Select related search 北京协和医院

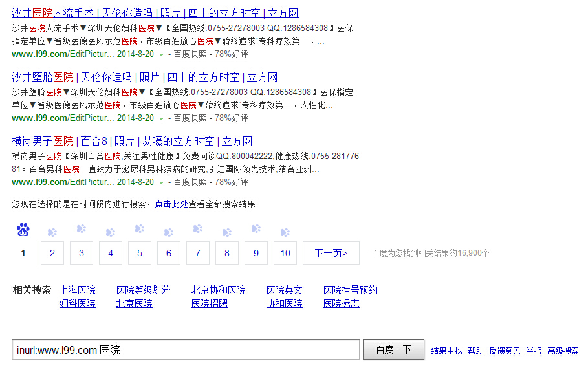(x=218, y=290)
